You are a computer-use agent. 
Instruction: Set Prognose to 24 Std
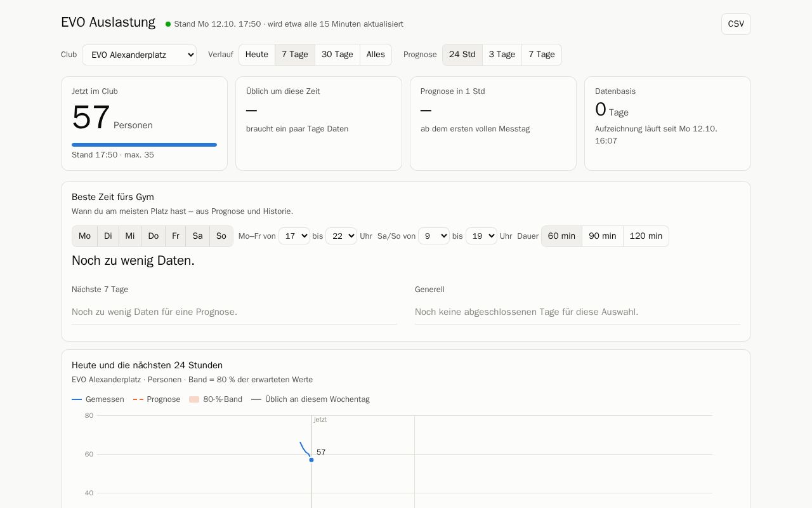point(462,55)
